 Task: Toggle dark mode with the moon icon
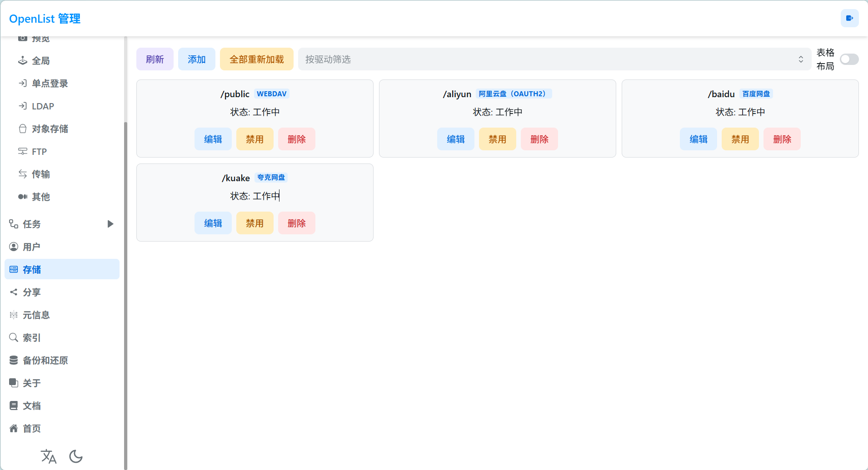[76, 456]
